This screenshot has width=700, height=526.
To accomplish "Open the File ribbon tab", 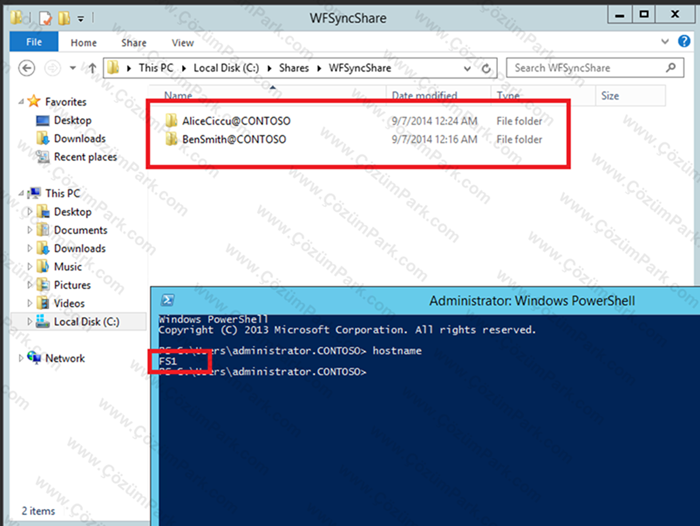I will click(x=34, y=42).
